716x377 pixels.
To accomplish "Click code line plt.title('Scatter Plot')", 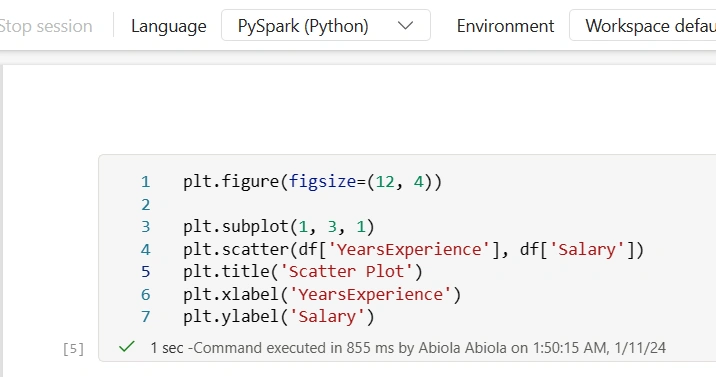I will click(x=303, y=272).
